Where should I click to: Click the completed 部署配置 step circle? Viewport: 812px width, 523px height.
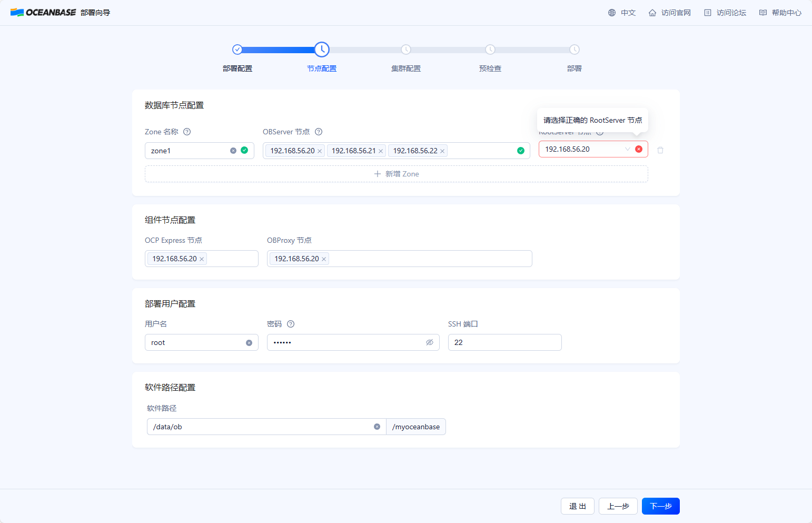pos(237,50)
